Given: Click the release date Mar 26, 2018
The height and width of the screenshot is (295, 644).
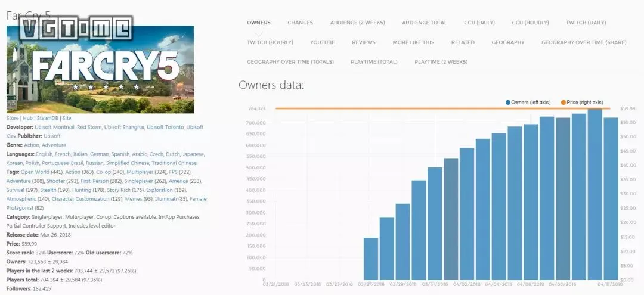Looking at the screenshot, I should tap(57, 235).
